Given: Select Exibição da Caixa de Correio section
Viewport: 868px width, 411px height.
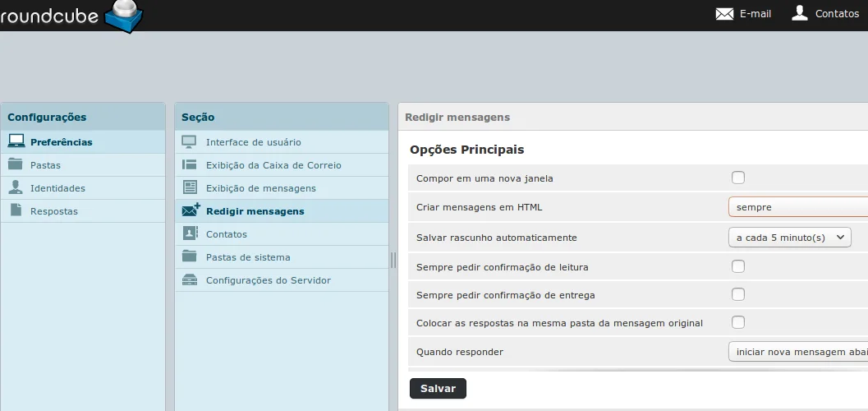Looking at the screenshot, I should (x=273, y=165).
